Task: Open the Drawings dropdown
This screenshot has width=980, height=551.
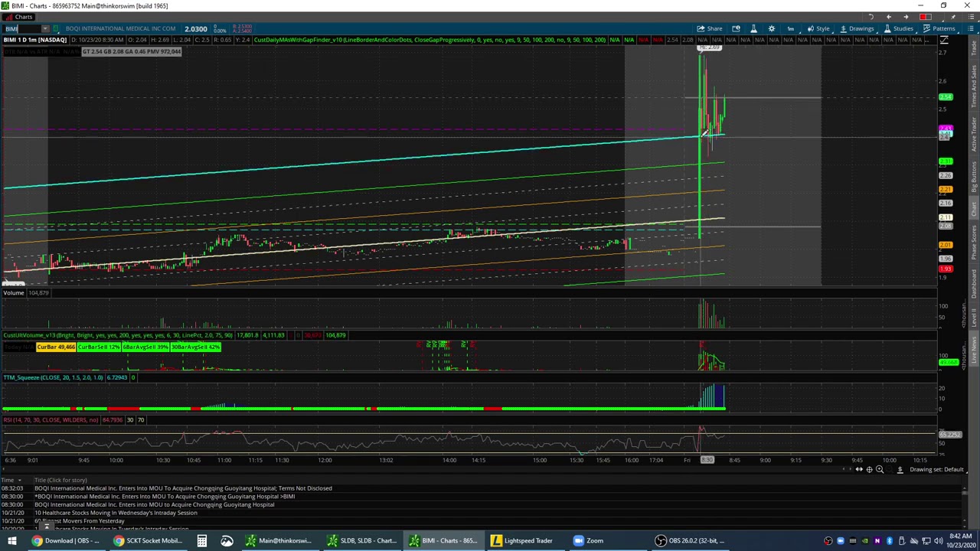Action: [x=857, y=29]
